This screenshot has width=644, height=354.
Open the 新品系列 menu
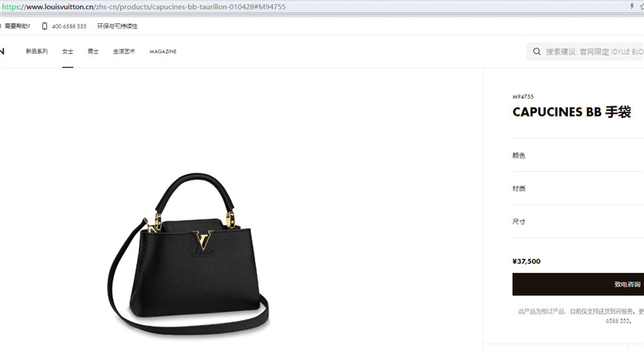pos(36,51)
